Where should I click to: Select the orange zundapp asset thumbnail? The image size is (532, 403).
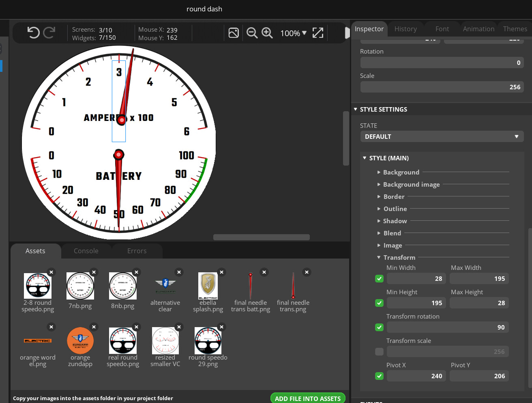[x=80, y=341]
